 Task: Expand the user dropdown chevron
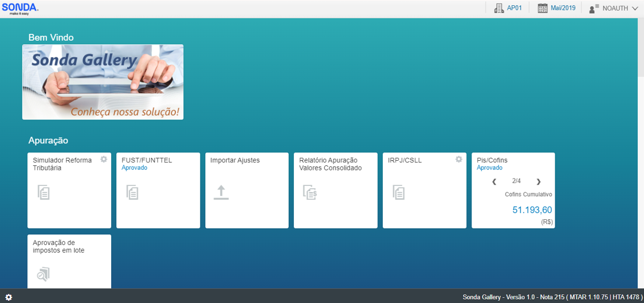635,8
